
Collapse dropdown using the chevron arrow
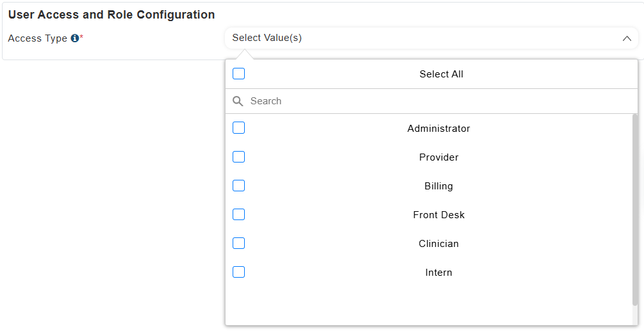[x=627, y=38]
